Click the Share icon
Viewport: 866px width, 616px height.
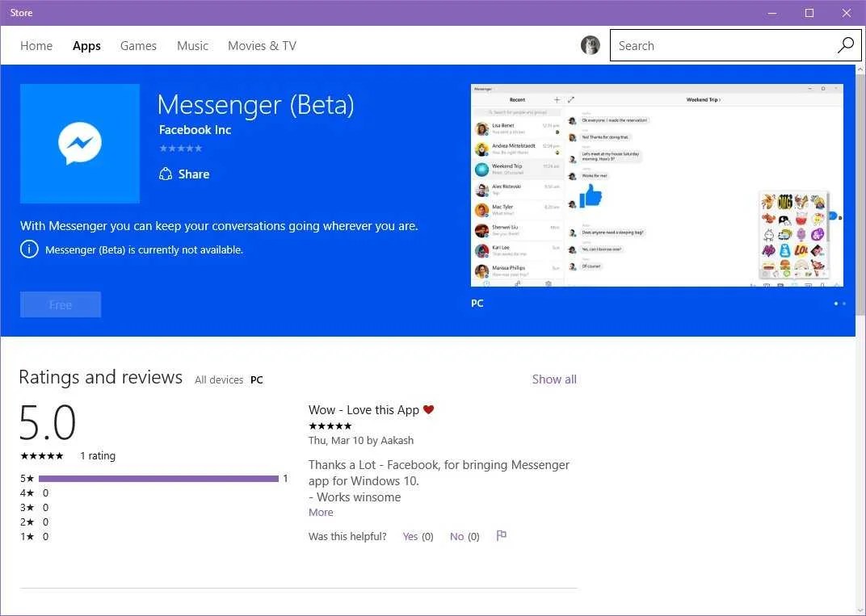coord(165,174)
